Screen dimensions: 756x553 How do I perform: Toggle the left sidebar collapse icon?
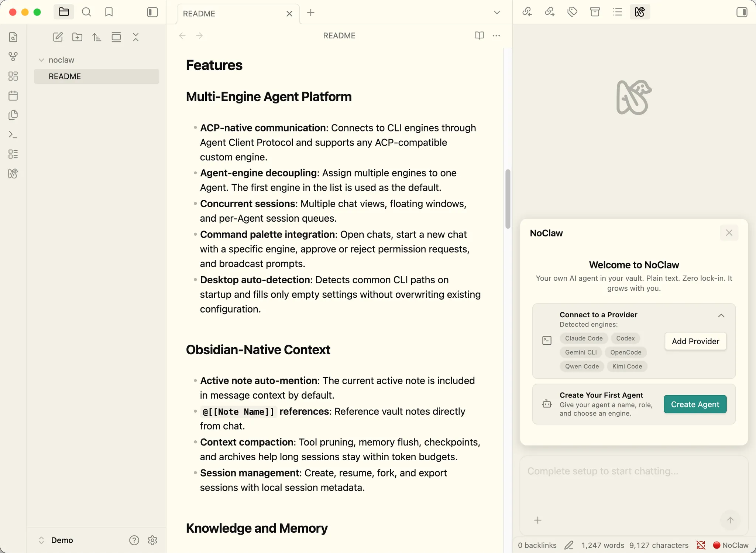pos(152,12)
